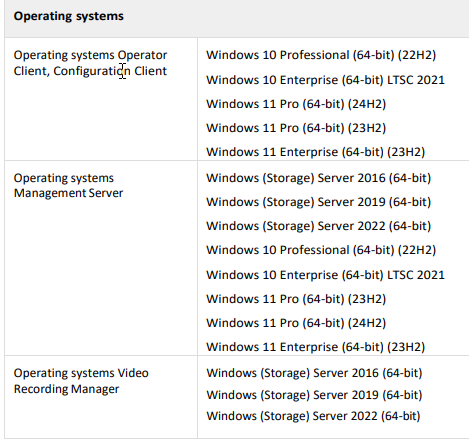Click Windows 11 Pro (23H2) under Operator Client
The height and width of the screenshot is (442, 469).
coord(296,128)
